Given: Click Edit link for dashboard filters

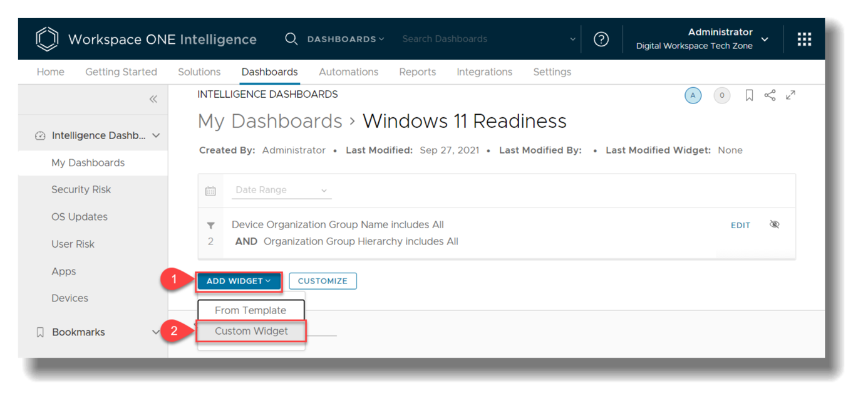Looking at the screenshot, I should 740,225.
